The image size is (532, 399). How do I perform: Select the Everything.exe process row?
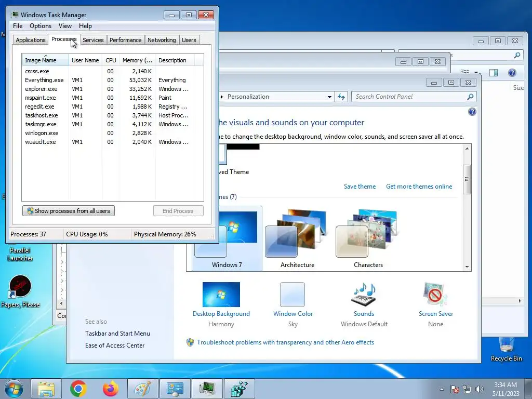pos(113,80)
